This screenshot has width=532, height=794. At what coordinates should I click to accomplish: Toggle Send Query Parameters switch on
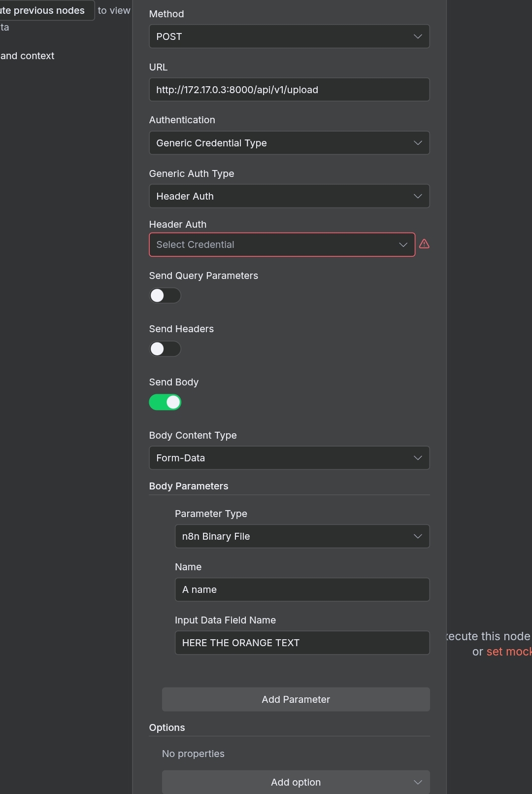tap(165, 296)
